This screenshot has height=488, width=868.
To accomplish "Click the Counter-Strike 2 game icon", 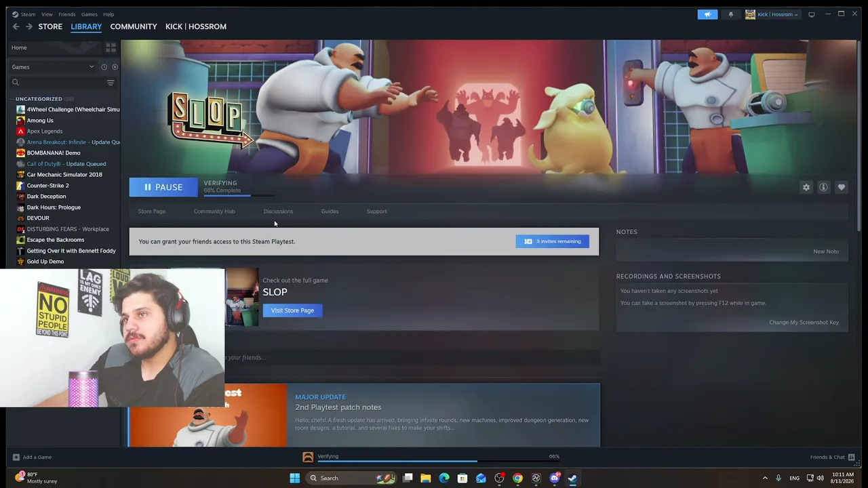I will tap(20, 186).
